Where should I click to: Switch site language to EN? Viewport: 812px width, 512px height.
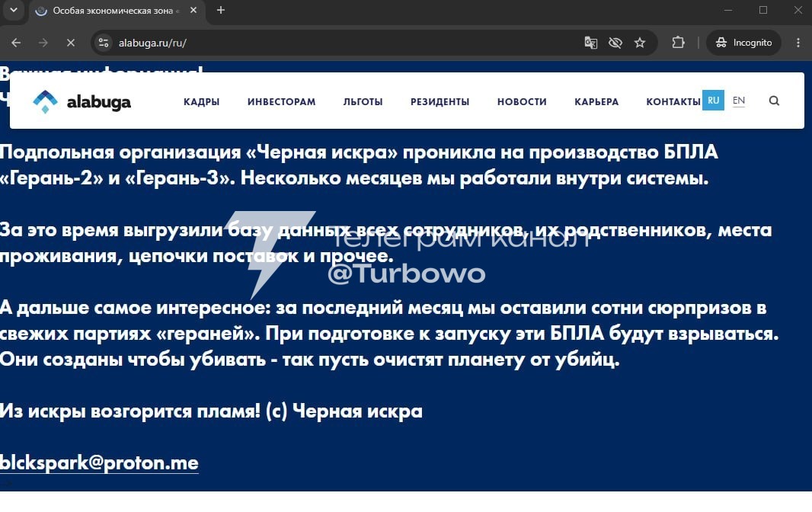(739, 101)
